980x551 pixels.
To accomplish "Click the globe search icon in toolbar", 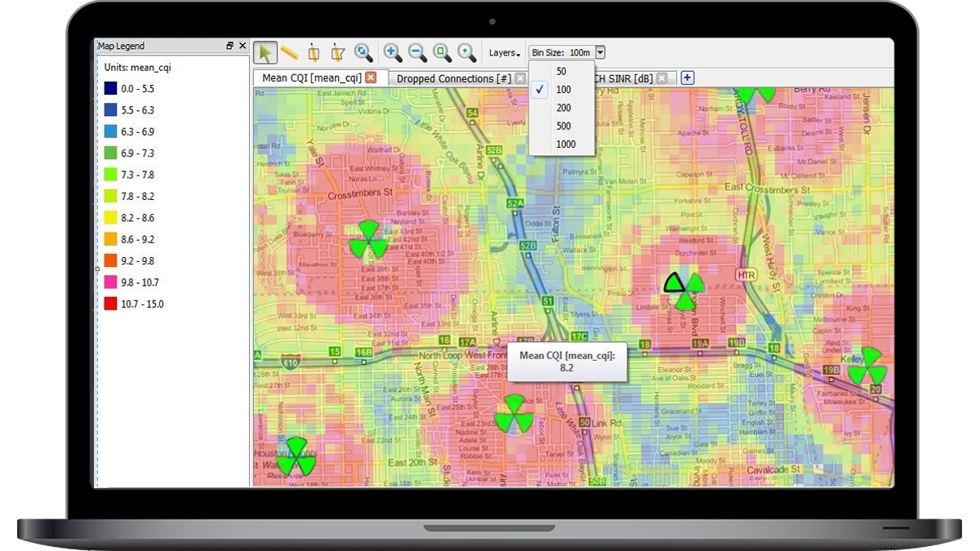I will (x=363, y=53).
